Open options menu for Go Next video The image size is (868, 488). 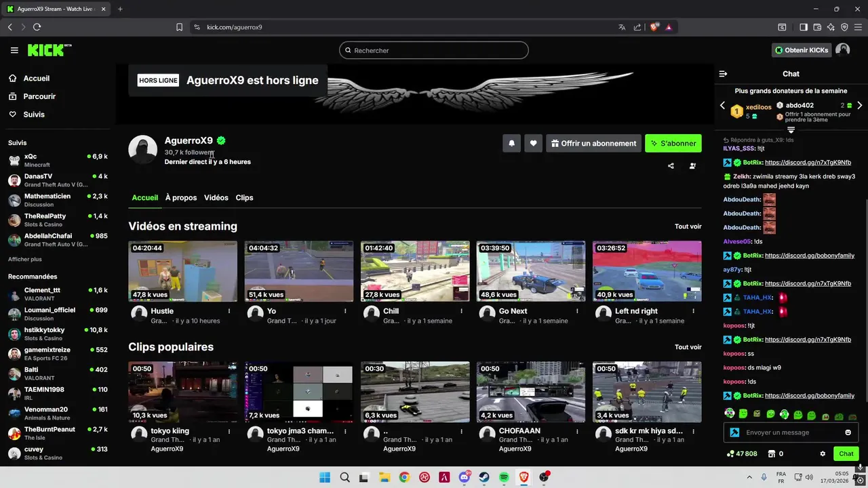[577, 311]
